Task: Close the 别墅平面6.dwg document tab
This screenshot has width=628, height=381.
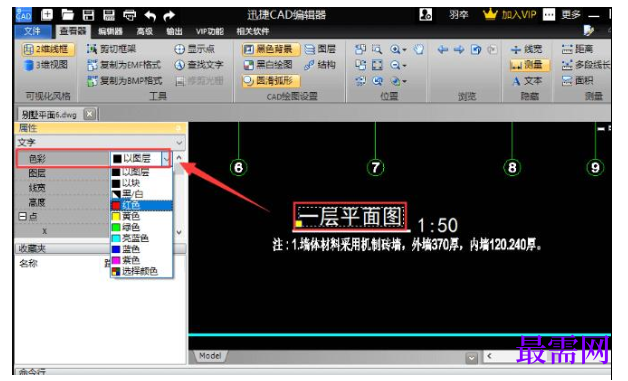Action: pyautogui.click(x=90, y=114)
